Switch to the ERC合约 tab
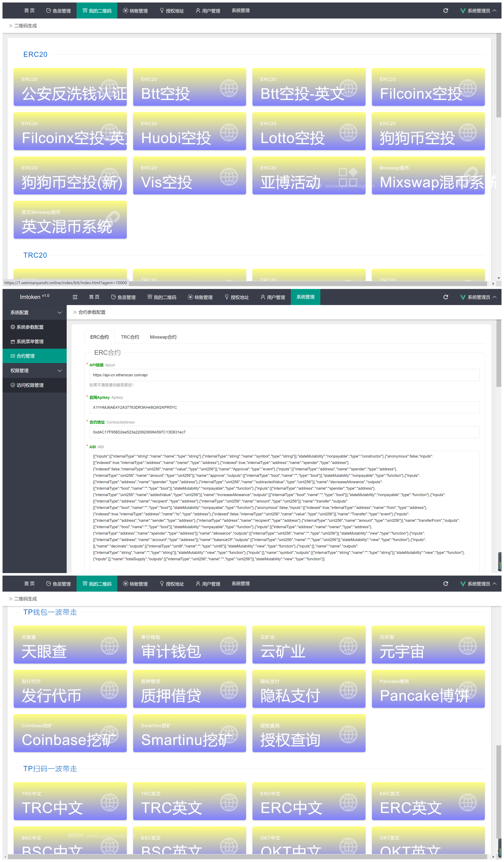The height and width of the screenshot is (862, 504). [x=100, y=337]
